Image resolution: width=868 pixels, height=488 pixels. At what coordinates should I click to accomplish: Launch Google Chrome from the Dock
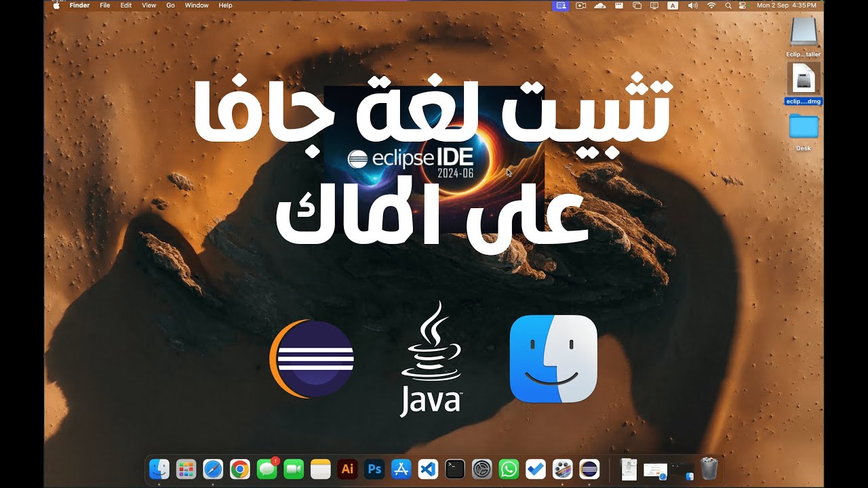(x=239, y=468)
